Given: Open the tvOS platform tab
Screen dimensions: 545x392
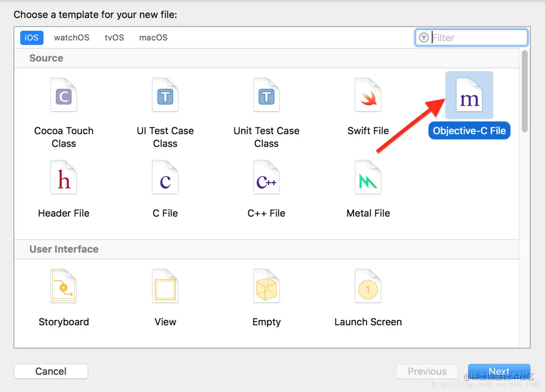Looking at the screenshot, I should click(114, 38).
